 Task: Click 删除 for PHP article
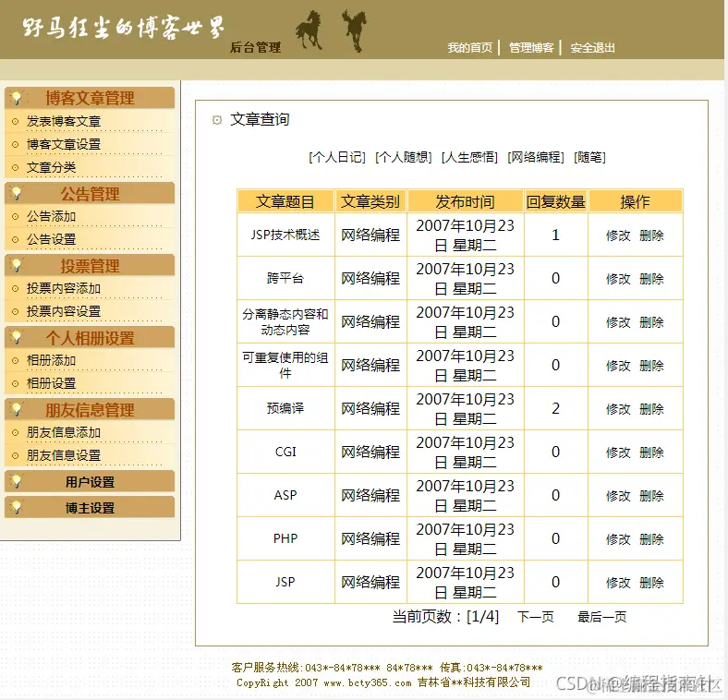[651, 539]
